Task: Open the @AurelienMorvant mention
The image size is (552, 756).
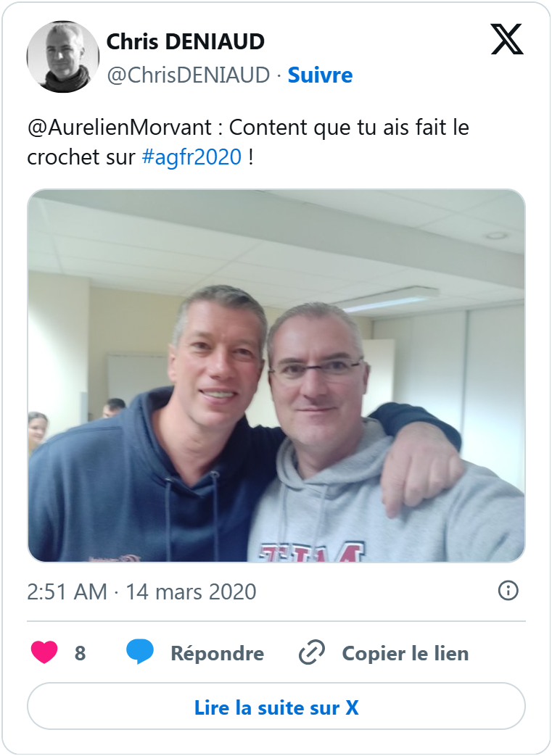Action: coord(120,128)
